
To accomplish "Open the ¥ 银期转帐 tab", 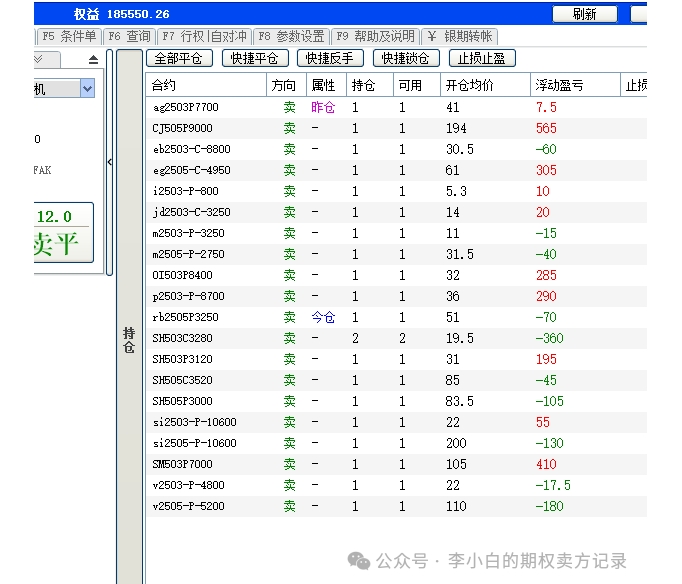I will [459, 37].
